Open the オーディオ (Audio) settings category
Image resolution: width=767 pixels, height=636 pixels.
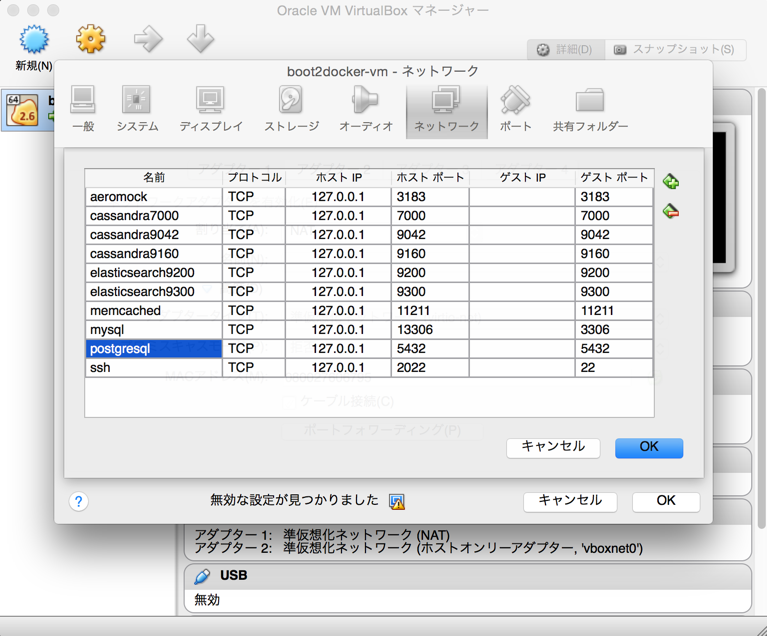click(x=366, y=109)
